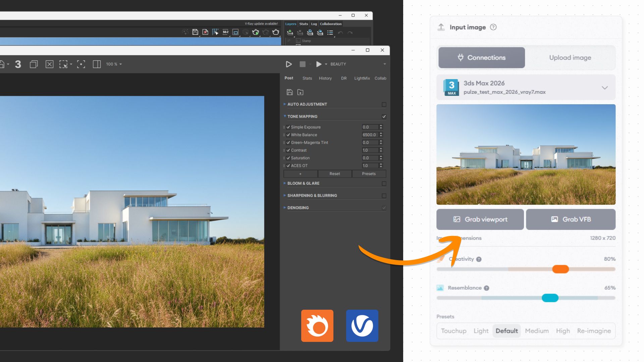Click the Grab VFB button
The image size is (644, 362).
pos(571,219)
